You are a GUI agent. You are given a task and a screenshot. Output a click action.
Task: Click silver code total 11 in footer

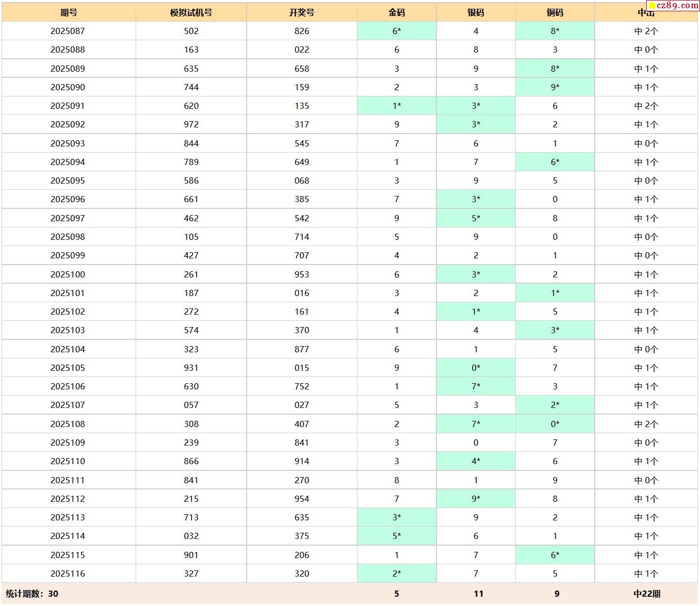[479, 594]
